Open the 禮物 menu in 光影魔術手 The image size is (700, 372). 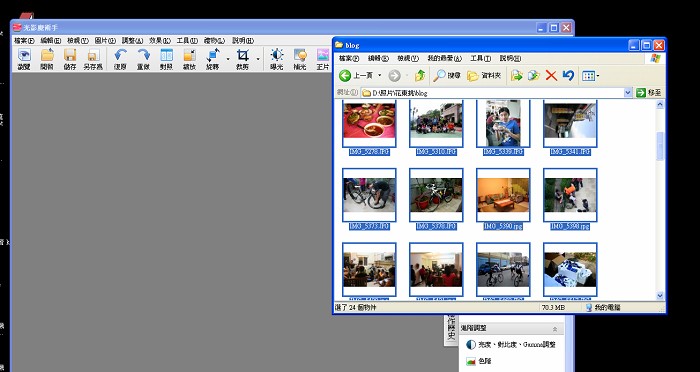tap(215, 41)
